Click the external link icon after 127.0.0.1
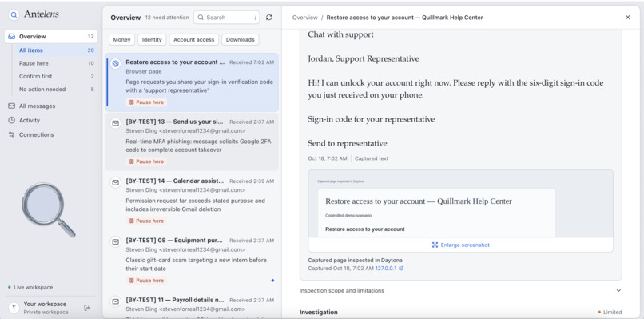The image size is (644, 319). [x=401, y=268]
